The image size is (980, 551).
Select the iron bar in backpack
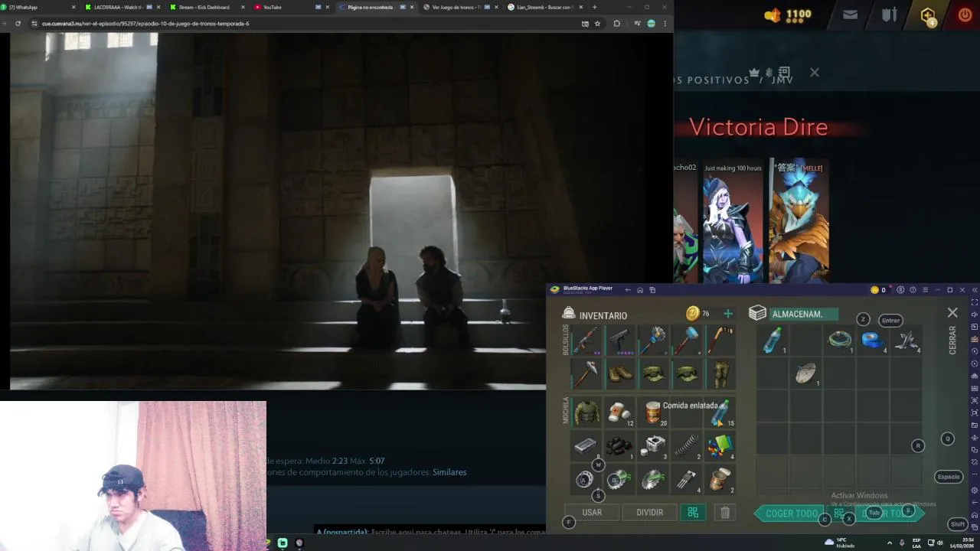pos(586,445)
